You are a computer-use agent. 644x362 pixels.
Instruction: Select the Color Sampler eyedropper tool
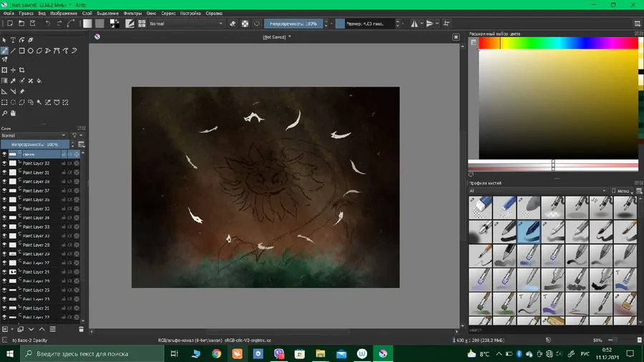point(13,81)
